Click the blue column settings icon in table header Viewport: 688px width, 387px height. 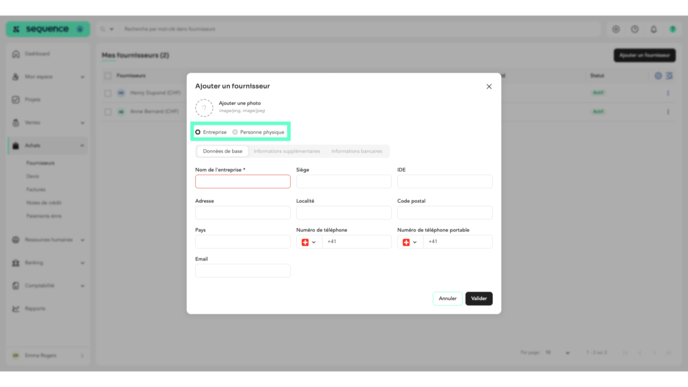click(658, 76)
